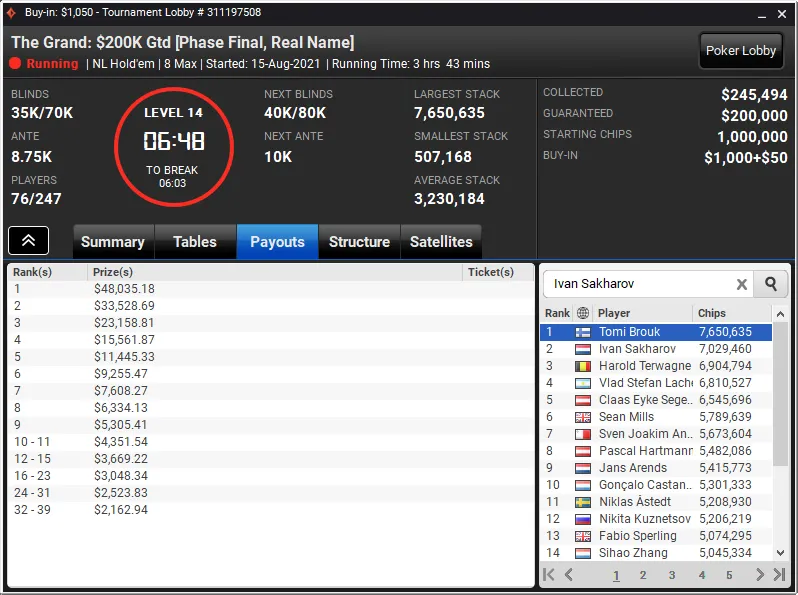Select player Ivan Sakharov in ranking list
The height and width of the screenshot is (595, 798).
coord(656,349)
